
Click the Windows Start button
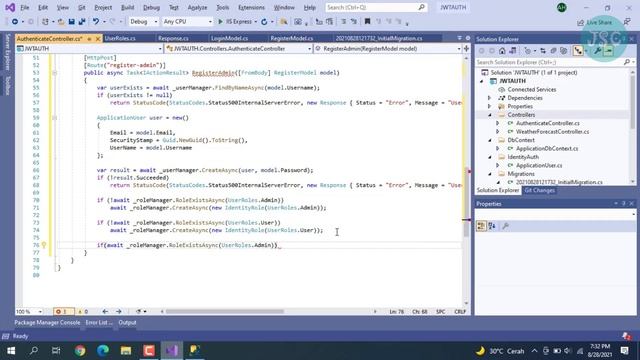(11, 350)
